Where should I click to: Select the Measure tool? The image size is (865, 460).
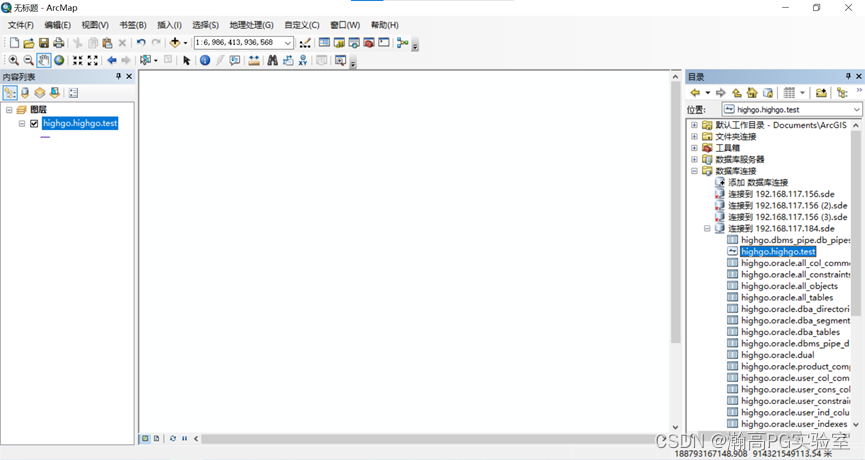pyautogui.click(x=254, y=60)
